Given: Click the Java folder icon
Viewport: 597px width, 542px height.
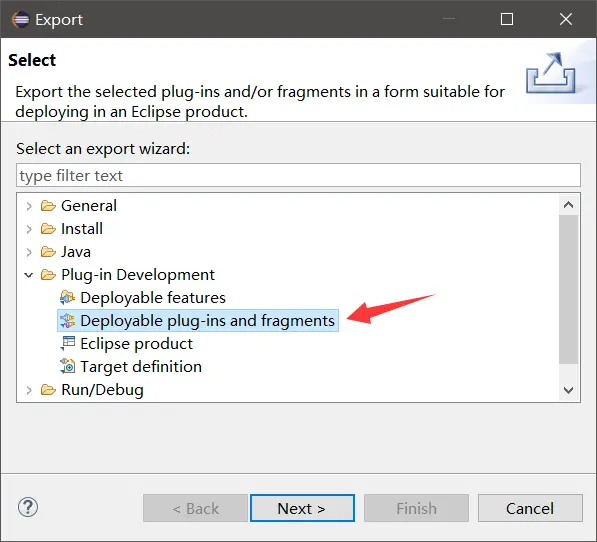Looking at the screenshot, I should click(48, 252).
